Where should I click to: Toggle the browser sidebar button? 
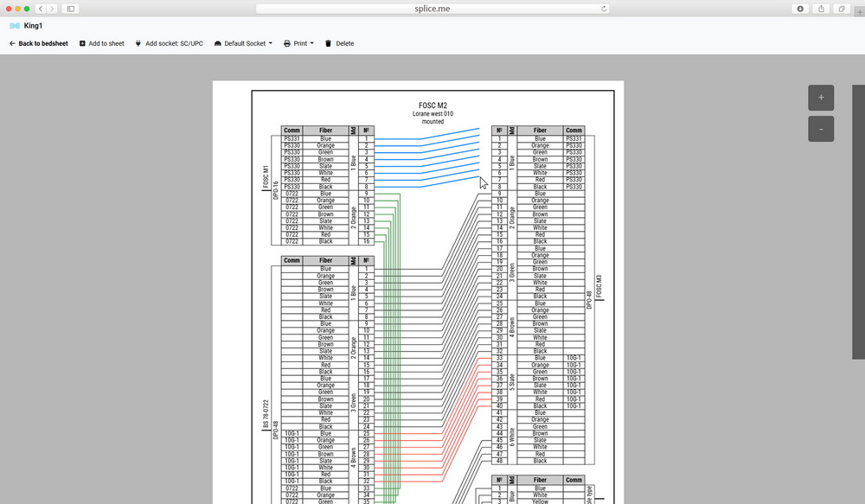click(x=71, y=9)
